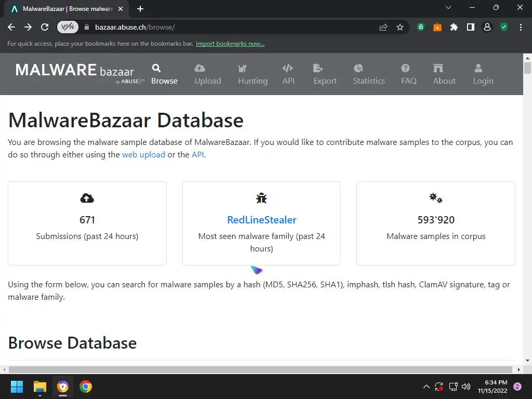Follow the web upload link
The width and height of the screenshot is (532, 399).
(143, 155)
